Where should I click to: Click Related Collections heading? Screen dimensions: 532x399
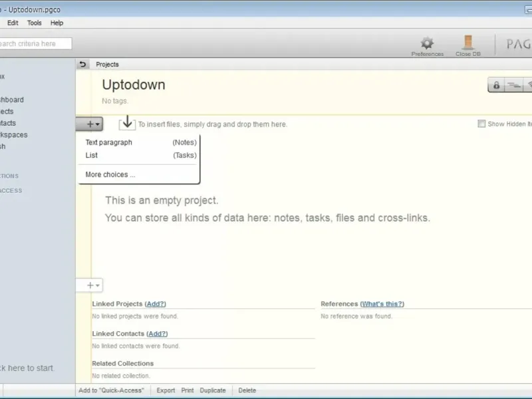click(x=123, y=363)
